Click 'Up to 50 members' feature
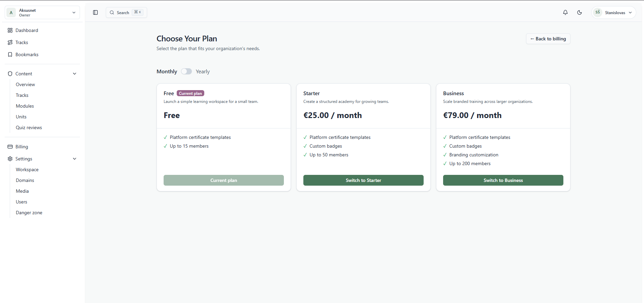Viewport: 644px width, 303px height. [329, 155]
